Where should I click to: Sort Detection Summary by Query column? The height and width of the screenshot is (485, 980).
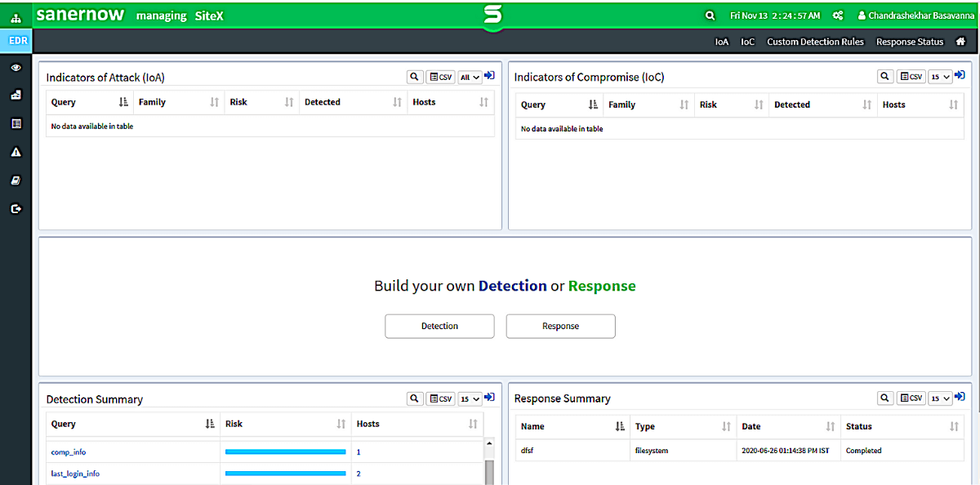pos(133,424)
